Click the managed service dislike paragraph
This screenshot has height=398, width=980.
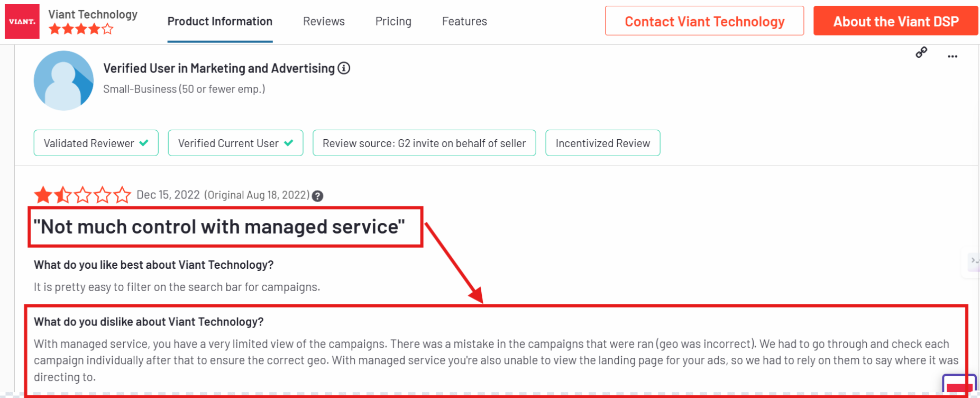point(496,360)
